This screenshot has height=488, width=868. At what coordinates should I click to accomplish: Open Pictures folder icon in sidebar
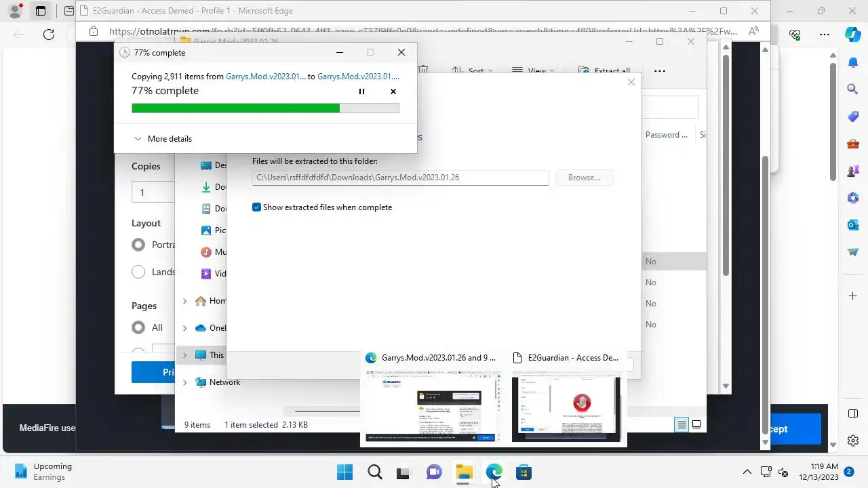click(206, 230)
